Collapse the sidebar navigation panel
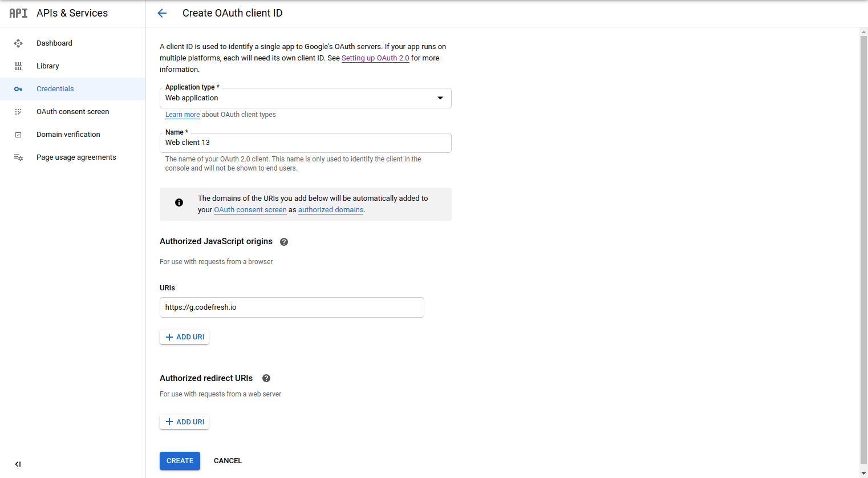868x478 pixels. 18,464
